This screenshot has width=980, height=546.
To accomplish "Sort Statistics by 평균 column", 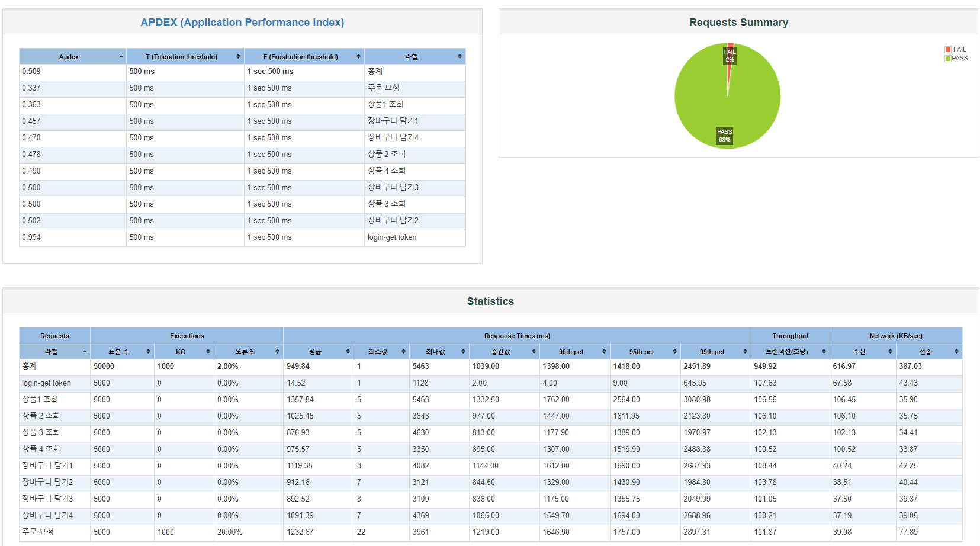I will pyautogui.click(x=318, y=352).
